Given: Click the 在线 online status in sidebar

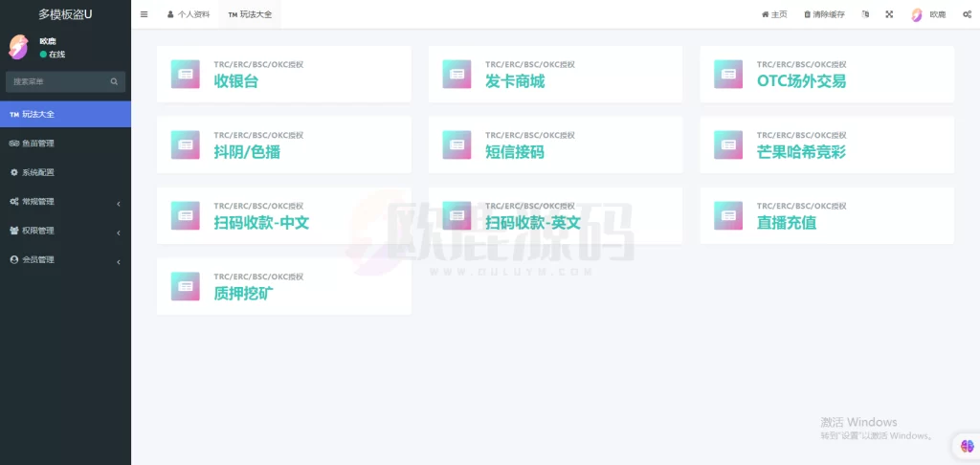Looking at the screenshot, I should 53,55.
